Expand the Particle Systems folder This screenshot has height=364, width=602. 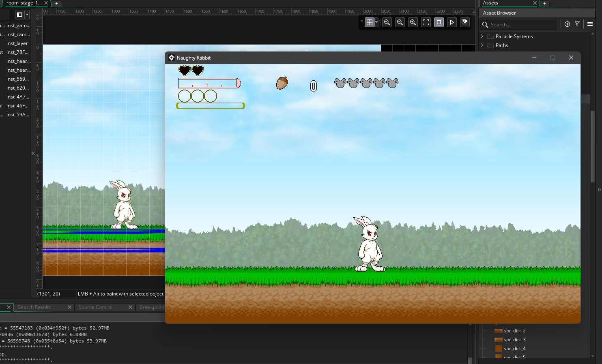pos(482,36)
